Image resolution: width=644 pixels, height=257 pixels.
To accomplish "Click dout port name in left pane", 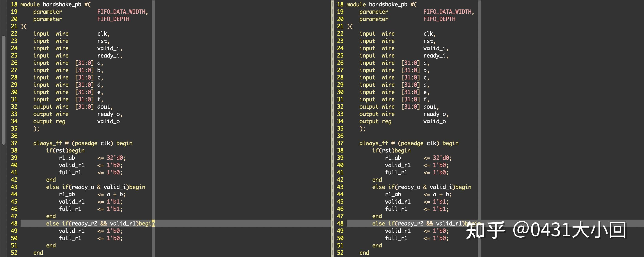I will pyautogui.click(x=104, y=107).
